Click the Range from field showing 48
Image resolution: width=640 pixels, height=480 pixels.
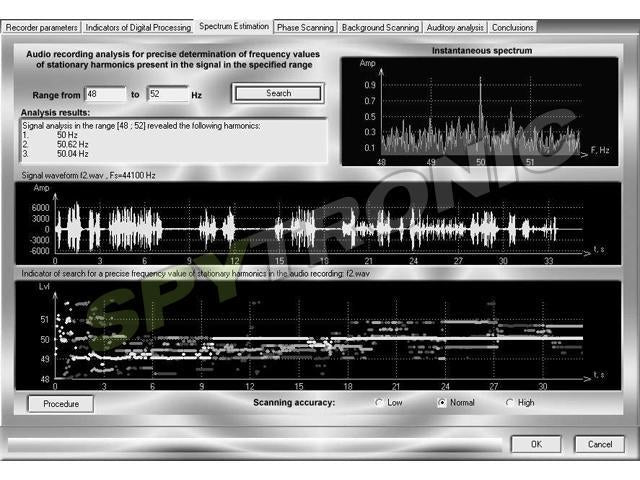pyautogui.click(x=105, y=94)
